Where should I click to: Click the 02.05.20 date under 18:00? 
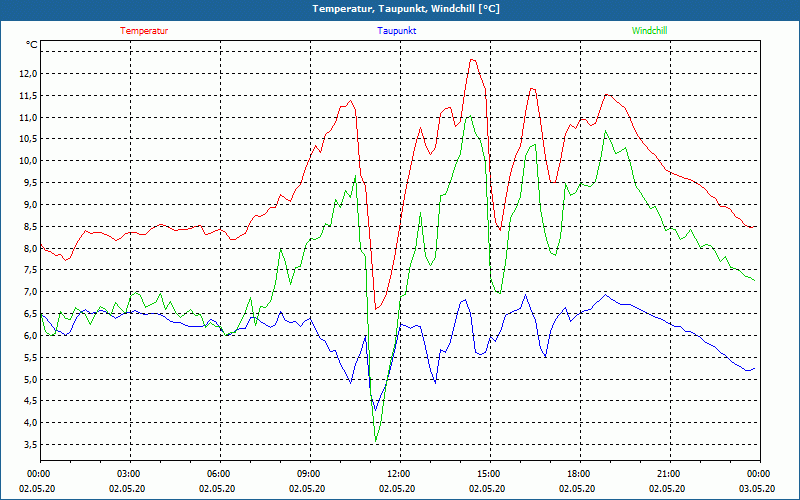[x=577, y=488]
